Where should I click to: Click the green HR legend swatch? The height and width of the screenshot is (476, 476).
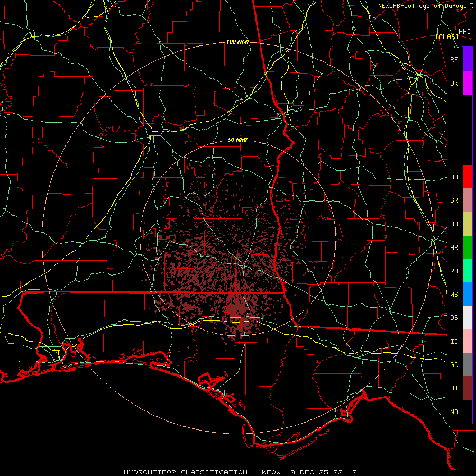click(x=467, y=247)
